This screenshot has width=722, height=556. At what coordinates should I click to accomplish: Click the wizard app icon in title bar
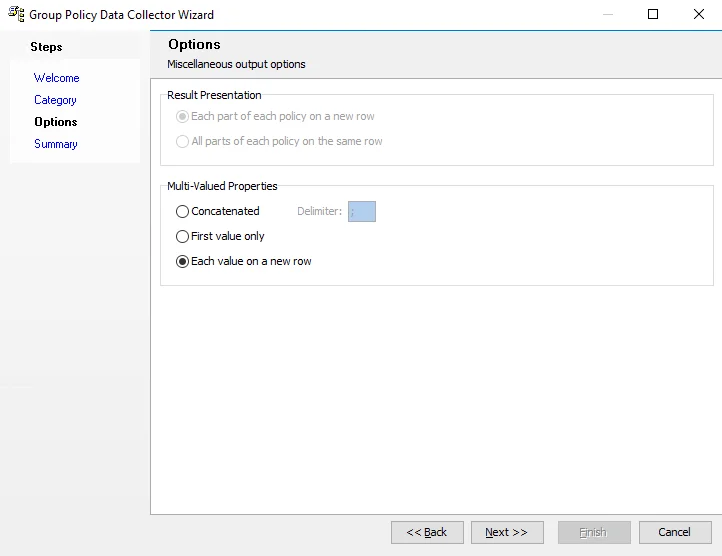[x=16, y=14]
